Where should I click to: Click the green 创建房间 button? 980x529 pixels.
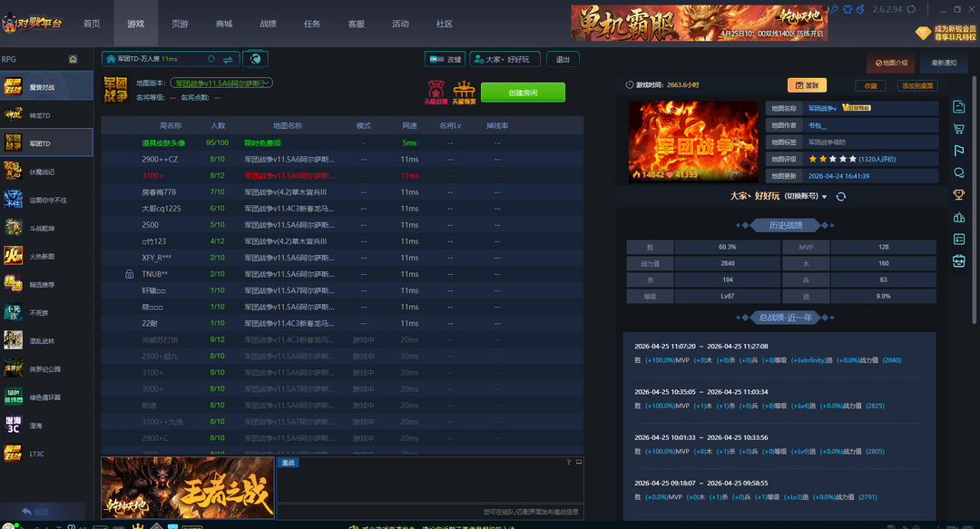523,93
